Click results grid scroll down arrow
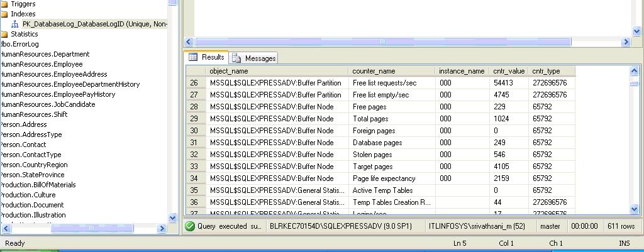This screenshot has width=644, height=252. (634, 209)
